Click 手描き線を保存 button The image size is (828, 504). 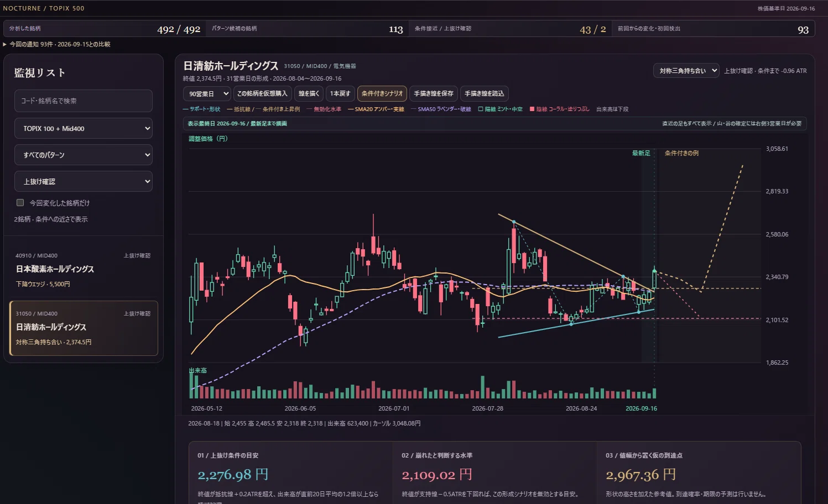pos(434,94)
